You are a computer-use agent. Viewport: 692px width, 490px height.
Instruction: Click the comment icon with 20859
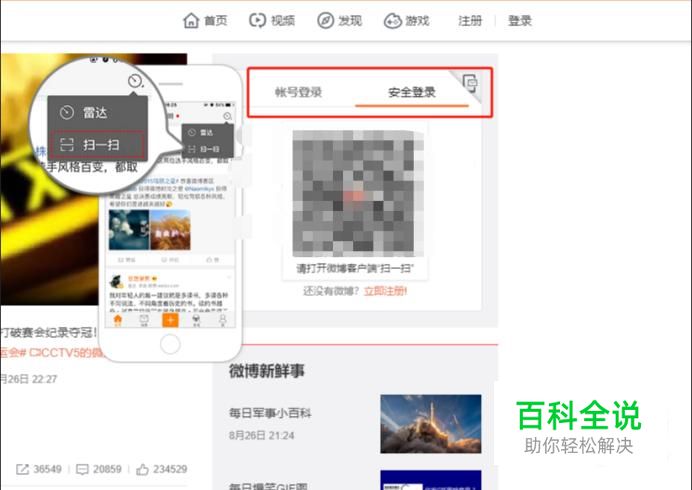(x=83, y=469)
